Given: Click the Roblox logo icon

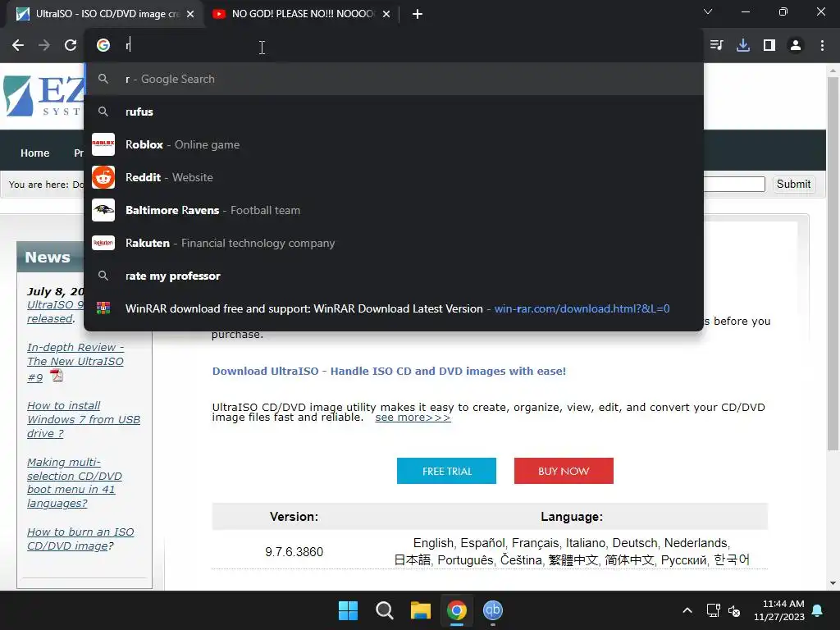Looking at the screenshot, I should [x=103, y=144].
